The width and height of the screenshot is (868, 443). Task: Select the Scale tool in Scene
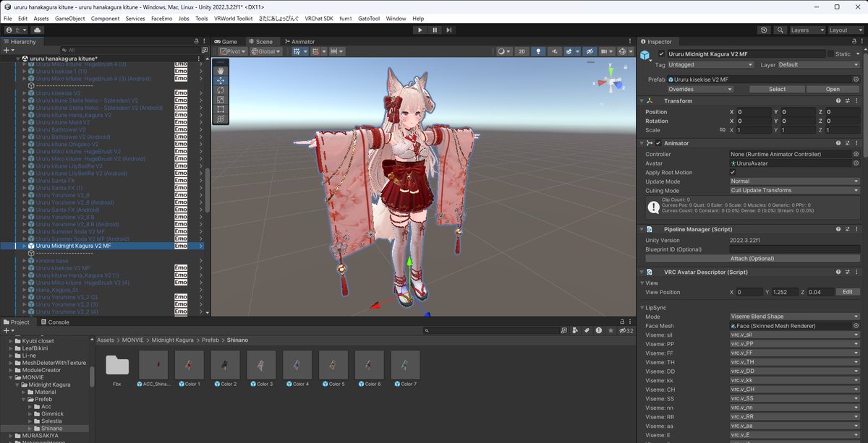click(x=221, y=100)
